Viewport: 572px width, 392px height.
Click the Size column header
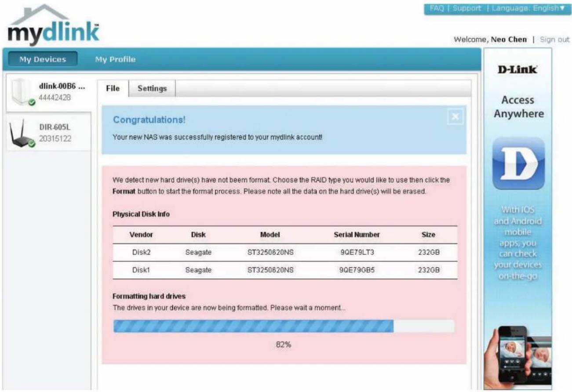point(428,235)
